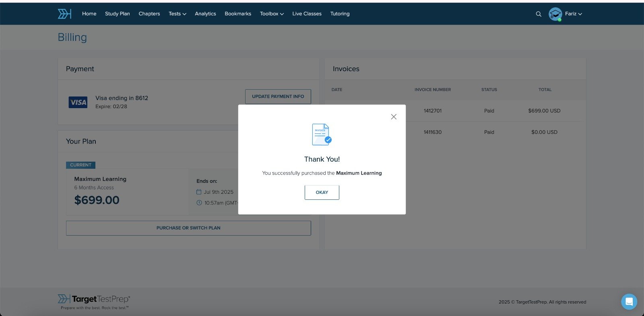This screenshot has width=644, height=316.
Task: Click the TargetTestPrep footer logo
Action: [x=94, y=299]
